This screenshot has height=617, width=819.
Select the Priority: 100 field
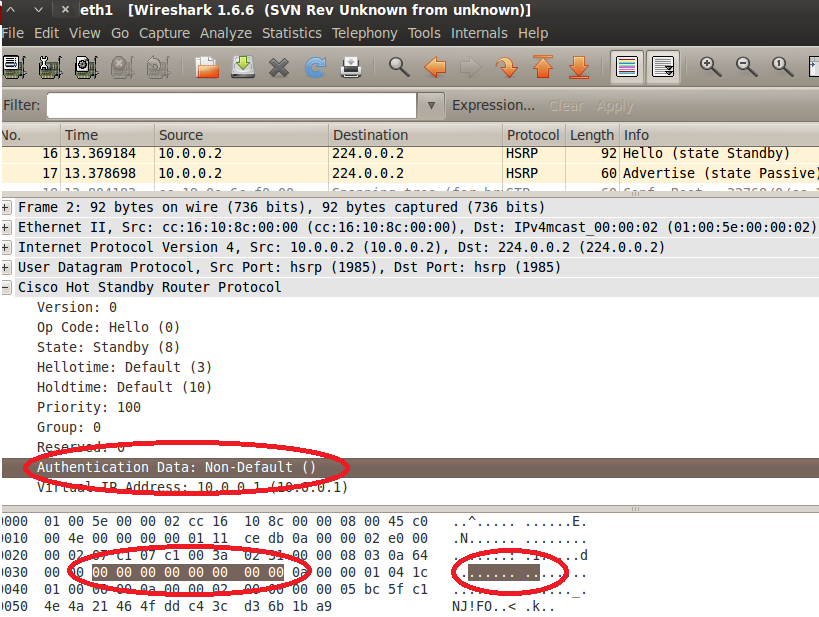tap(89, 408)
